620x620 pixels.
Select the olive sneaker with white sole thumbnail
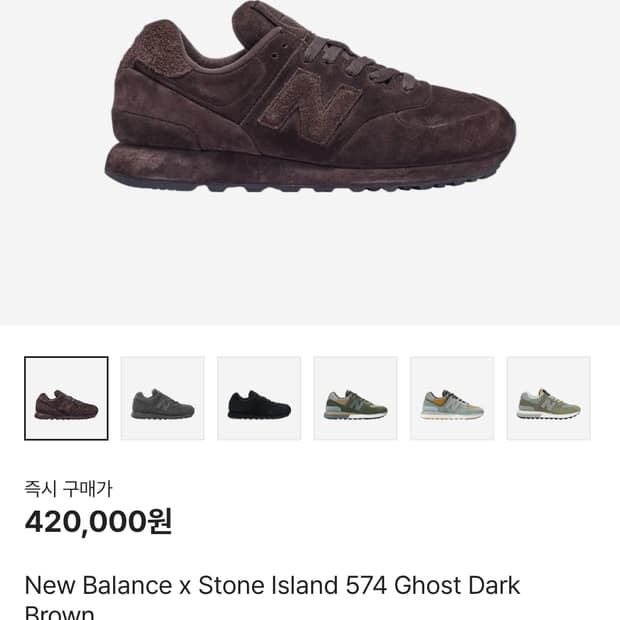pyautogui.click(x=548, y=398)
